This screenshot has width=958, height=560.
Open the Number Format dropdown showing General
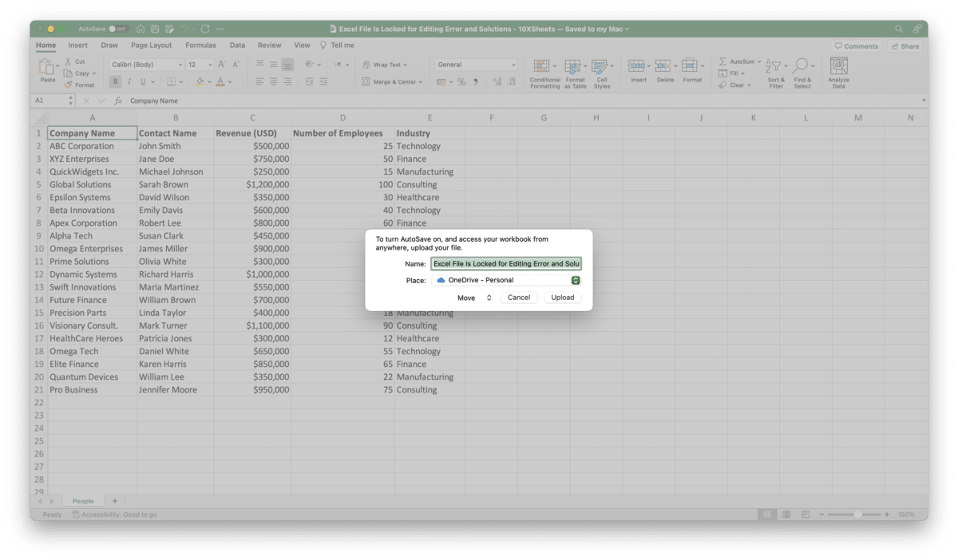pos(475,64)
